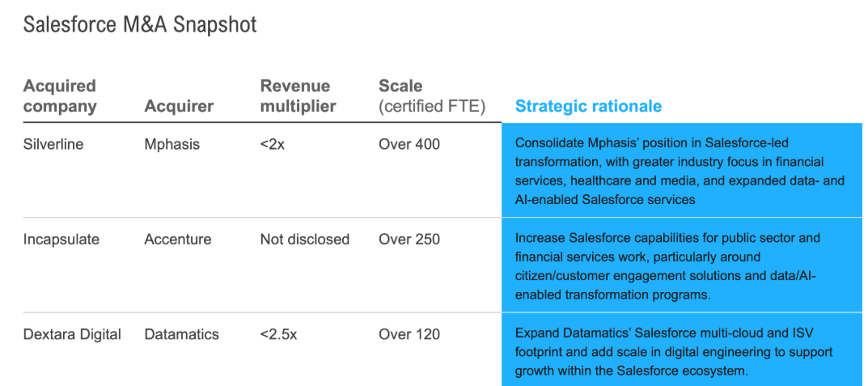This screenshot has width=868, height=386.
Task: Select the Incapsulate company cell
Action: [63, 240]
